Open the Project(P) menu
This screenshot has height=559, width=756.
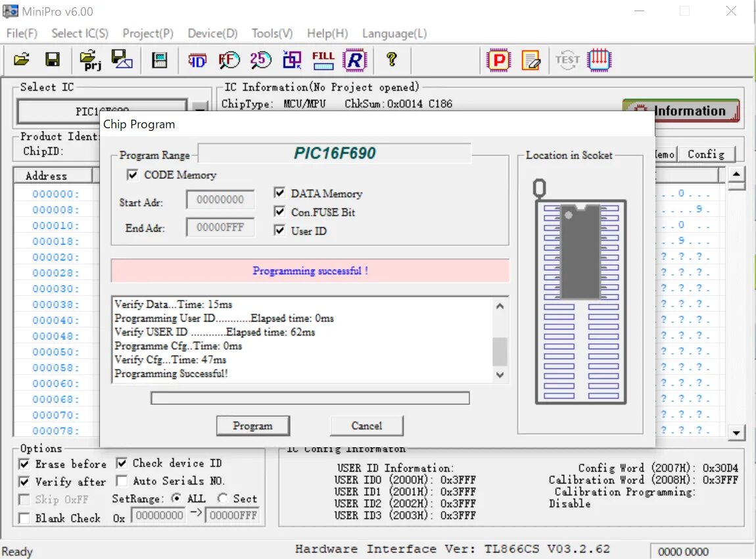pos(148,34)
